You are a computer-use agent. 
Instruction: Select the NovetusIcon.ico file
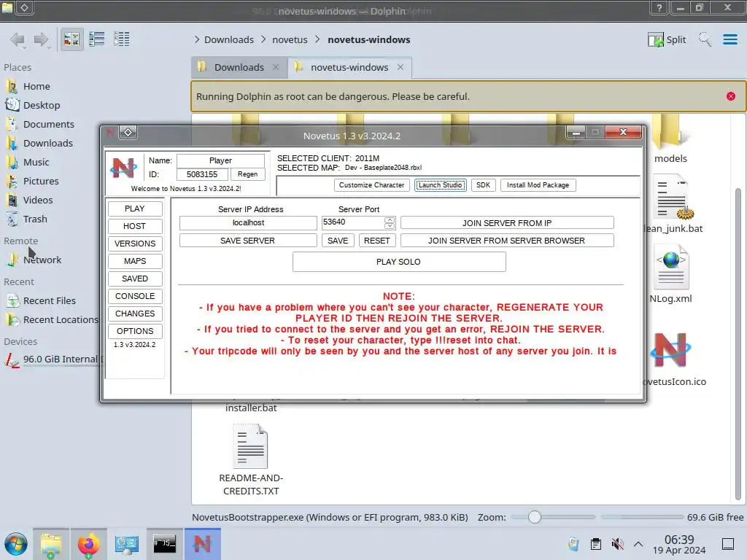672,359
